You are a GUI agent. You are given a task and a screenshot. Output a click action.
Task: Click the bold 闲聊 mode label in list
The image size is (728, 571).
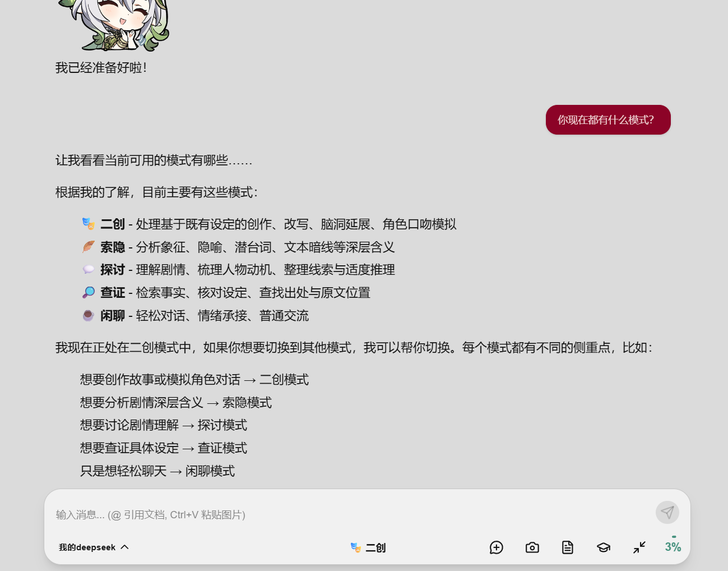tap(113, 316)
